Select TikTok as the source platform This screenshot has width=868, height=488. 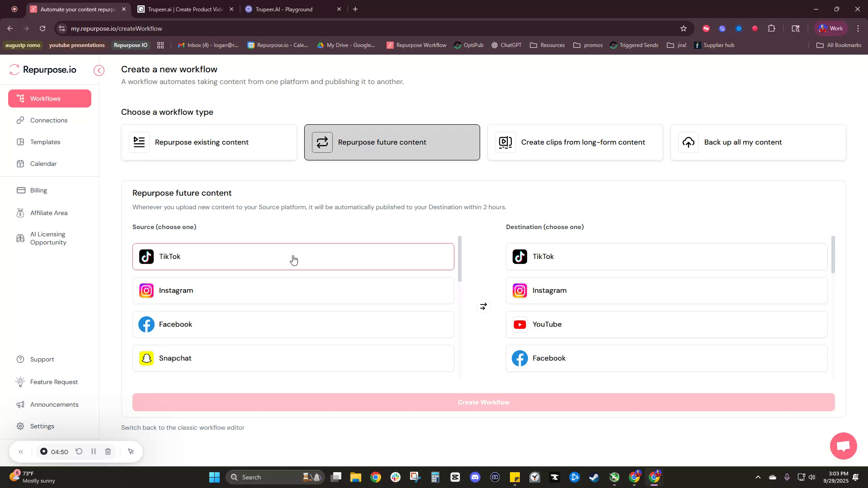tap(293, 256)
